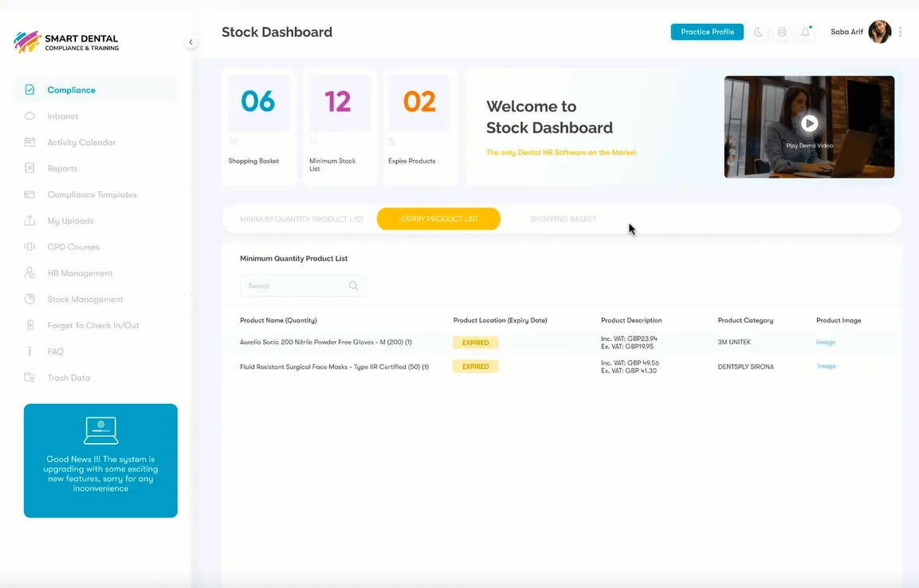Viewport: 919px width, 588px height.
Task: Open the Minimum Quantity Product List tab
Action: point(302,219)
